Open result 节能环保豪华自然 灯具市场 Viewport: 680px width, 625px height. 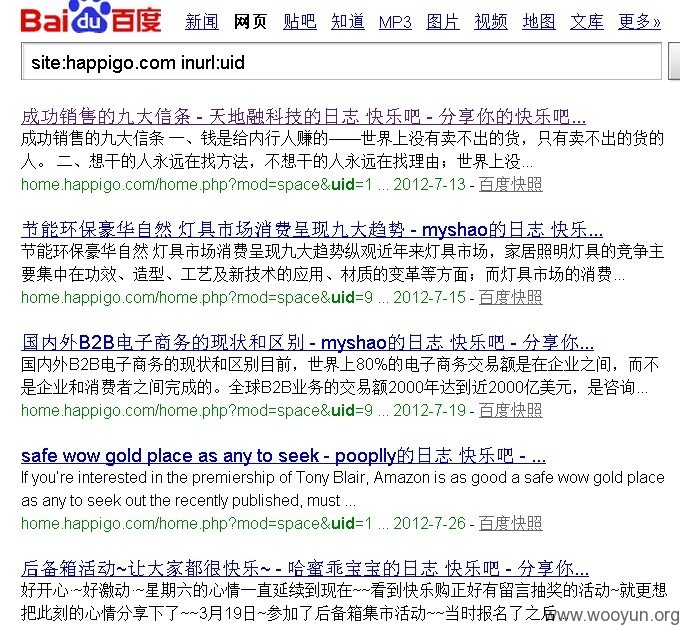coord(312,229)
